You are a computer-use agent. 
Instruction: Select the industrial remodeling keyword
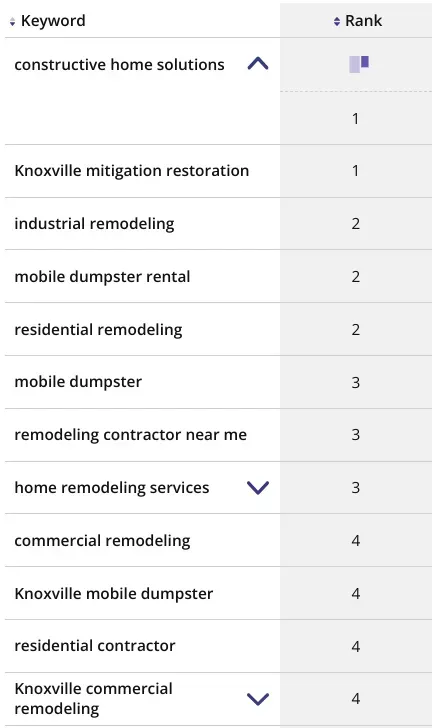point(94,224)
